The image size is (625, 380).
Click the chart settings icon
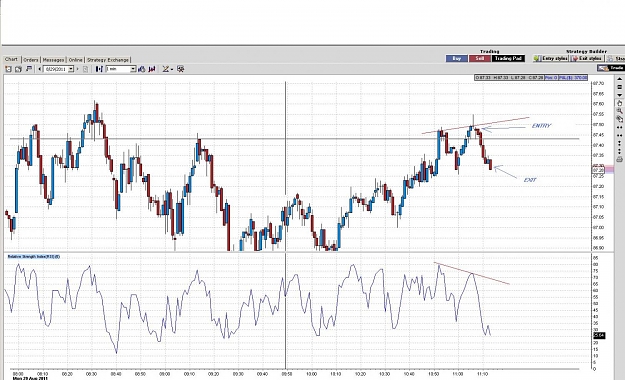(181, 69)
